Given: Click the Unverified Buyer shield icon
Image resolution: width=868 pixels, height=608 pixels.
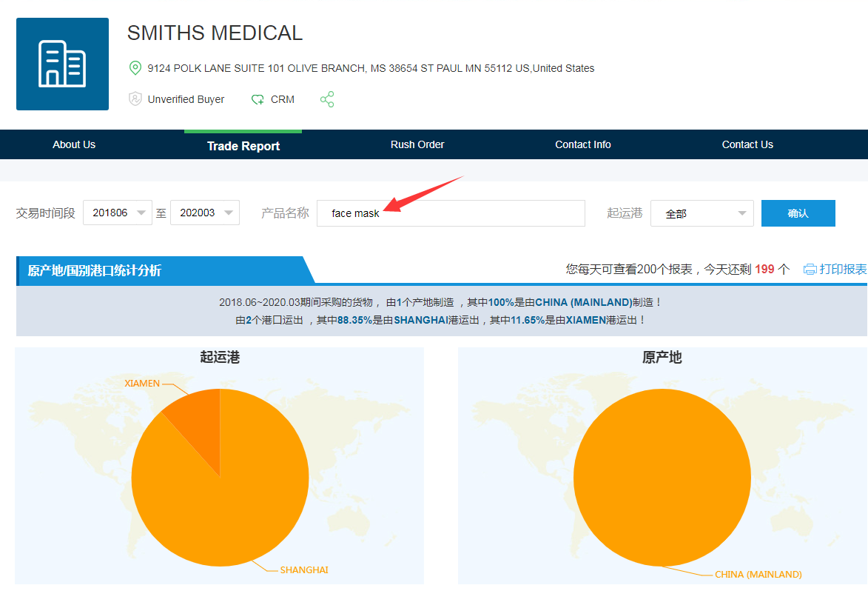Looking at the screenshot, I should 135,98.
